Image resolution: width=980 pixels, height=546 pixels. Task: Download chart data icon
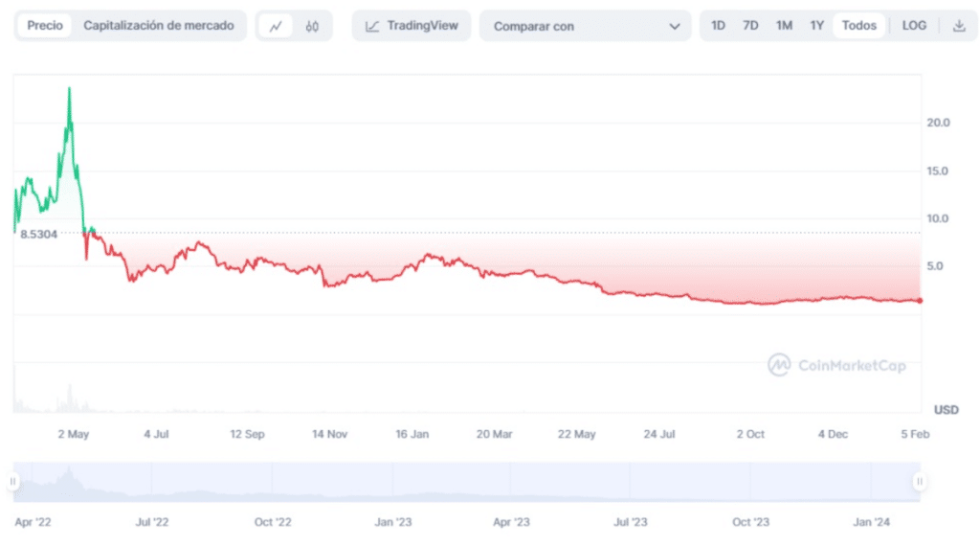click(959, 26)
